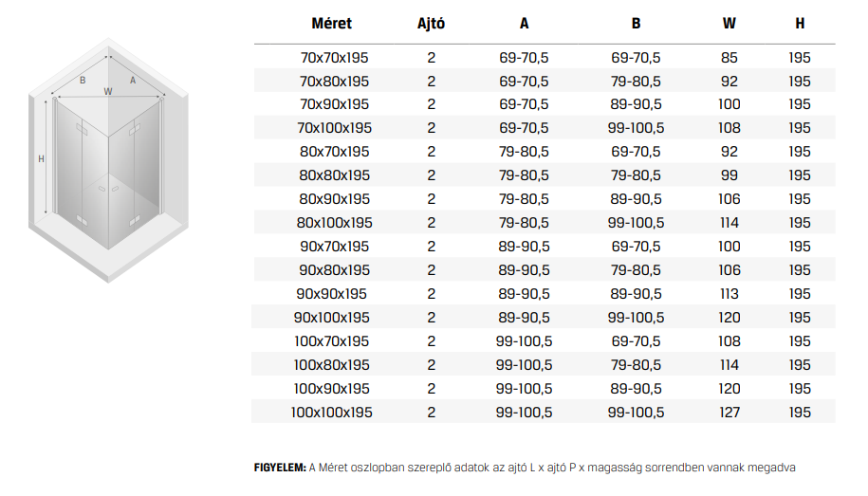This screenshot has width=868, height=496.
Task: Click the shower enclosure diagram image
Action: [108, 160]
